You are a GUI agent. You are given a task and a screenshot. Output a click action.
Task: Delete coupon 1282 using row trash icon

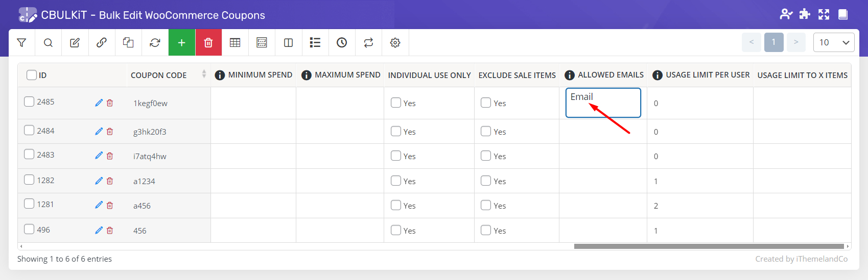pyautogui.click(x=110, y=181)
